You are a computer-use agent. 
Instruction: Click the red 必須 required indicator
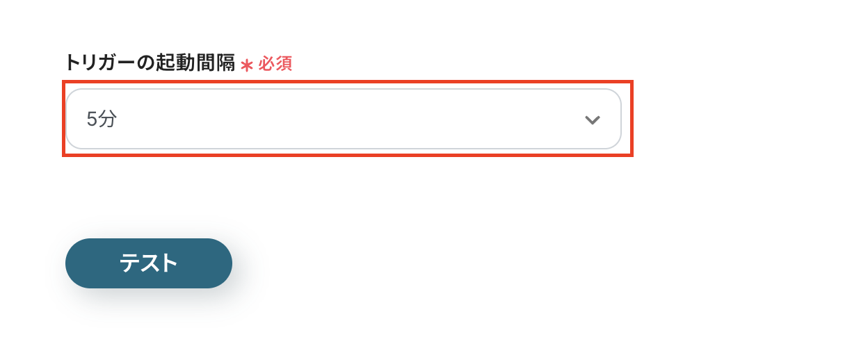tap(275, 64)
